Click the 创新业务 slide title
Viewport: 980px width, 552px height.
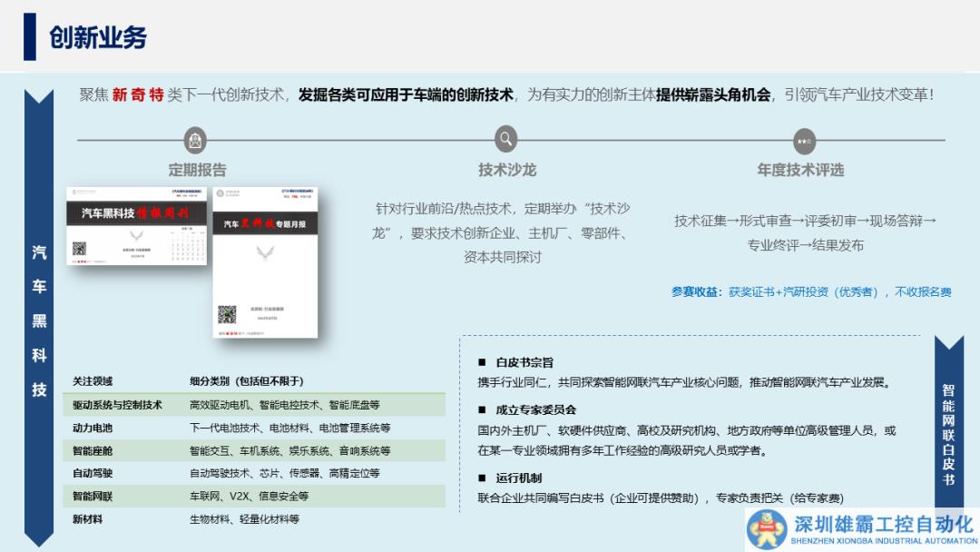[98, 38]
